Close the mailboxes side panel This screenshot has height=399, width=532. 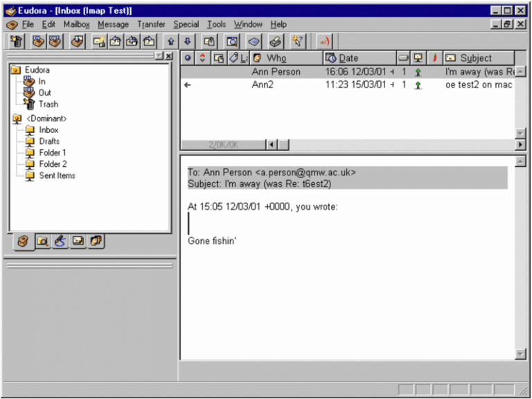[168, 56]
